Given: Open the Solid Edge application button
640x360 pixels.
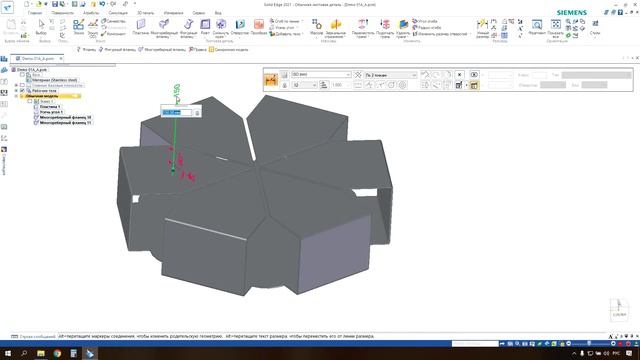Looking at the screenshot, I should coord(7,7).
